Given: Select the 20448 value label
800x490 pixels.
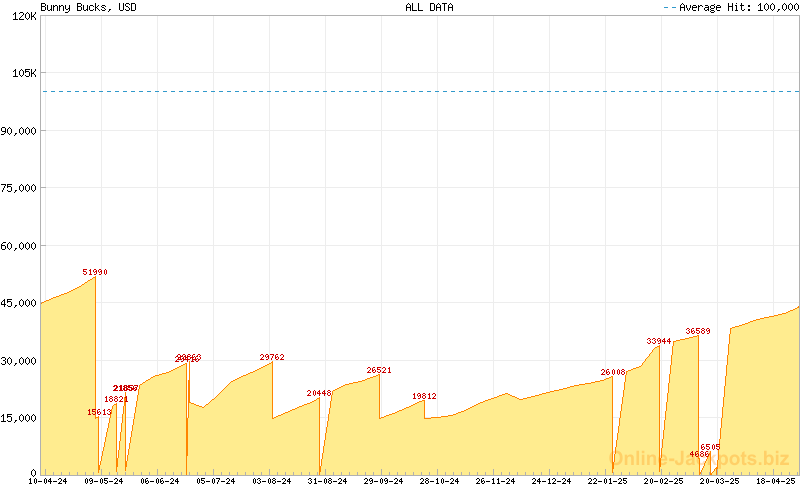Looking at the screenshot, I should click(x=319, y=393).
